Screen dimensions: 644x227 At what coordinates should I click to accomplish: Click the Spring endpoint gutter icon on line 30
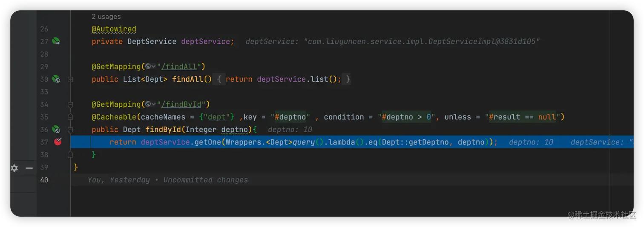(56, 79)
